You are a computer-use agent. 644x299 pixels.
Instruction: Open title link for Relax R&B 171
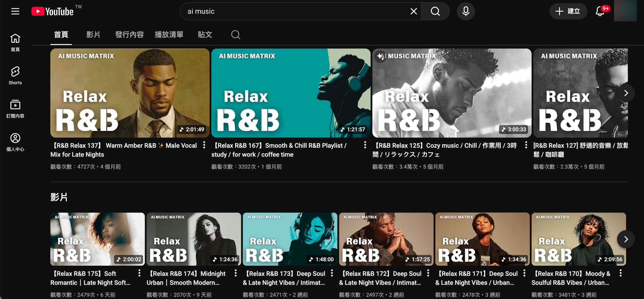(x=476, y=278)
